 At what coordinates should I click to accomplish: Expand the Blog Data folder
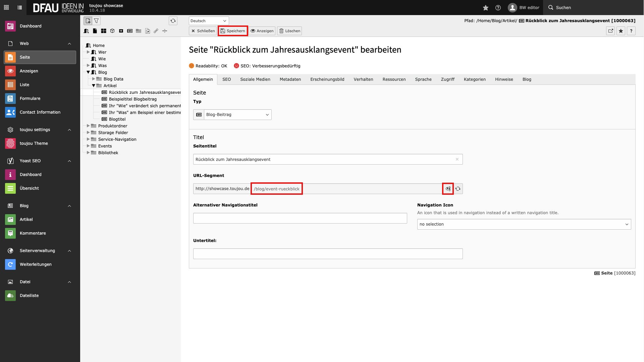(94, 79)
